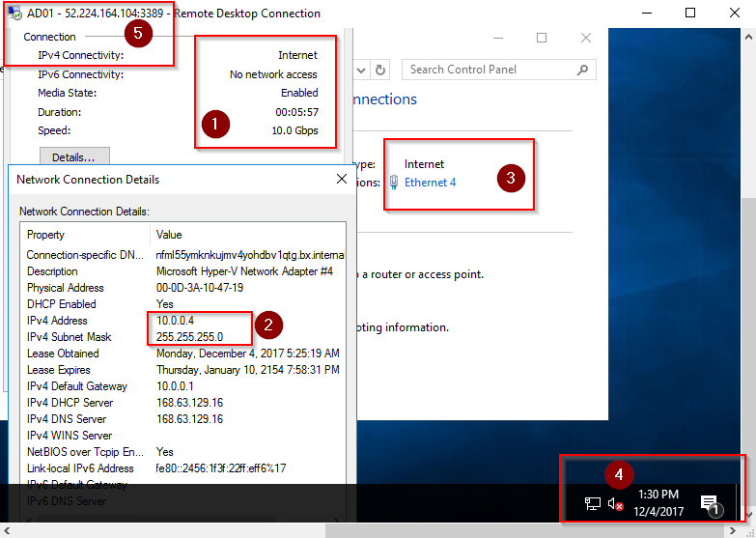Select the Connection-specific DNS suffix row

183,255
